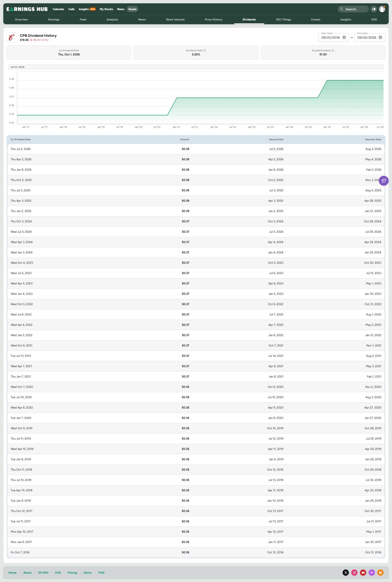The height and width of the screenshot is (582, 392).
Task: Sort by the Amount column header
Action: [184, 139]
